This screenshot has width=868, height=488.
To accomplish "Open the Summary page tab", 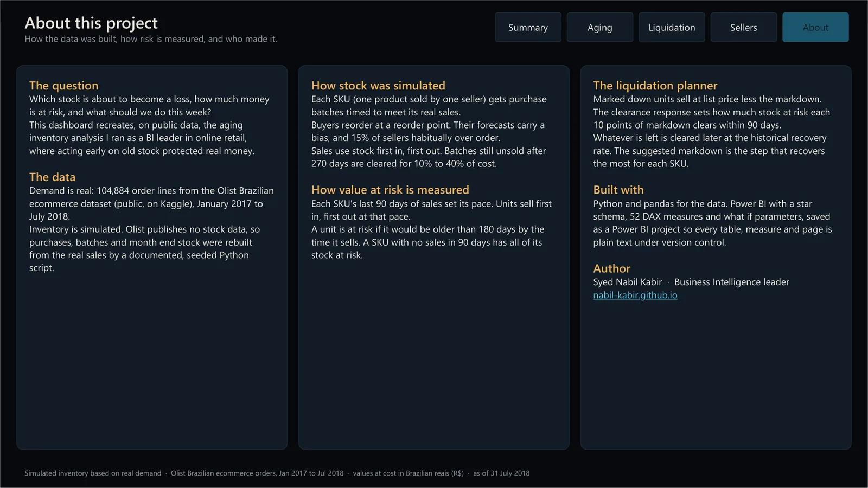I will point(528,27).
